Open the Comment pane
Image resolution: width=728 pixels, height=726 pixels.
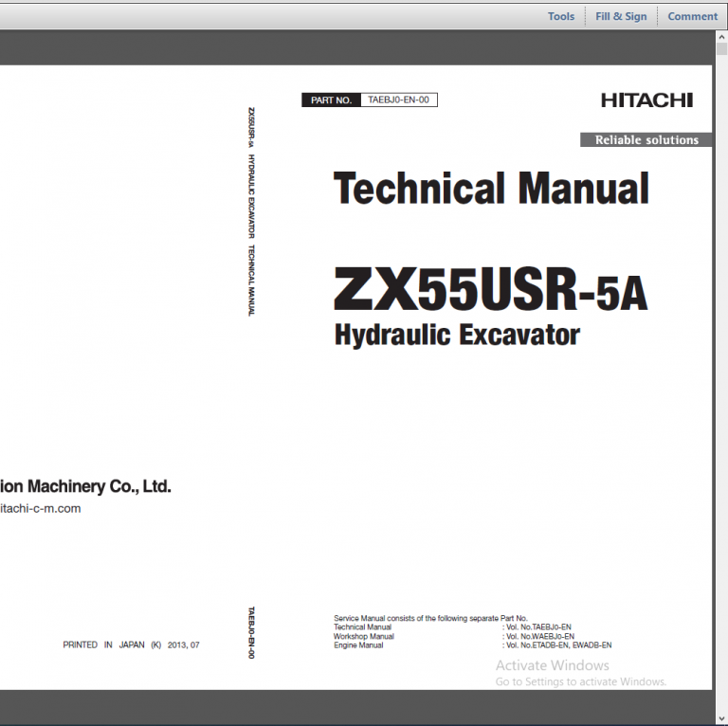tap(692, 17)
